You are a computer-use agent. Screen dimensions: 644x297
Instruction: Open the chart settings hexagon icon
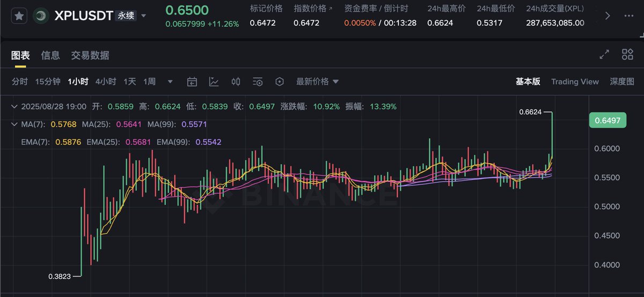click(279, 81)
